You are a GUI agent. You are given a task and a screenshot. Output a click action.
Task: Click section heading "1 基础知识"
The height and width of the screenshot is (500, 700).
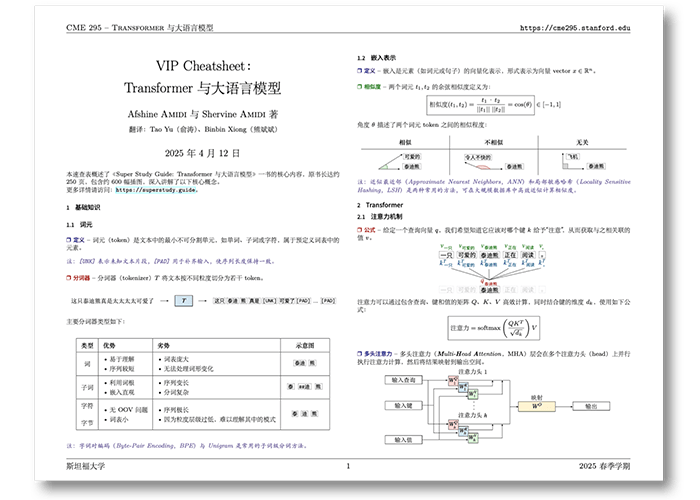(83, 208)
